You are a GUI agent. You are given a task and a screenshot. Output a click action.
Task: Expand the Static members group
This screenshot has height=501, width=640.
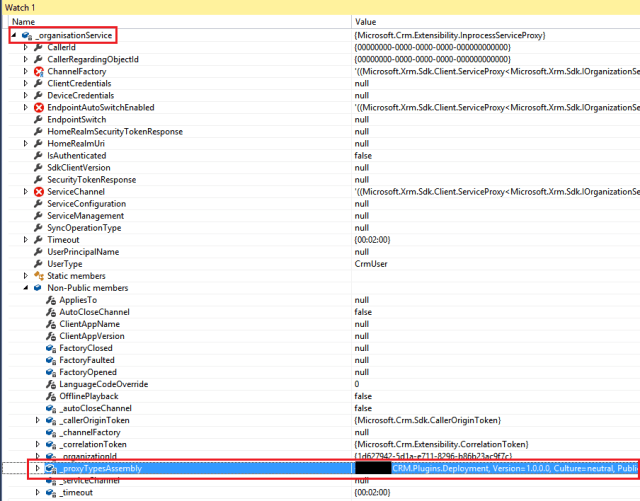[26, 275]
